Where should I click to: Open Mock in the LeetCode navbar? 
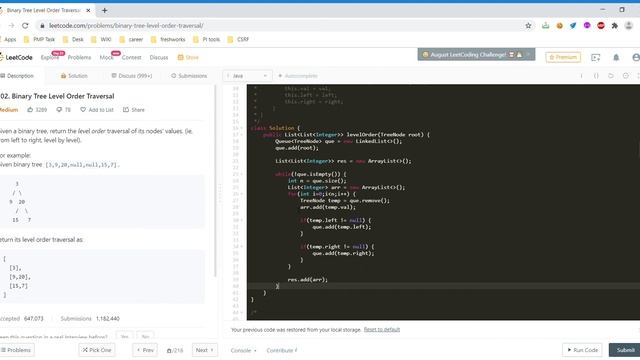[x=106, y=58]
